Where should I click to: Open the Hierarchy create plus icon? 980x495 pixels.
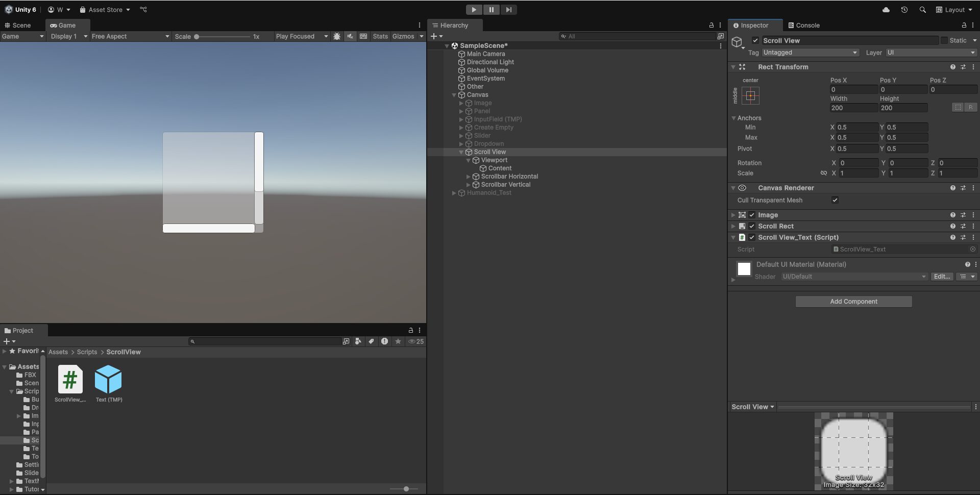(x=434, y=36)
